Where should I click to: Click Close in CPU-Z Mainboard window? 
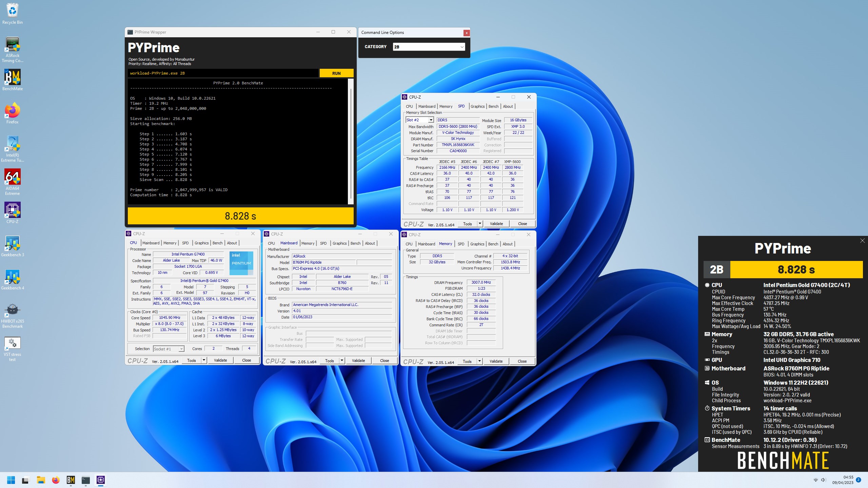384,361
